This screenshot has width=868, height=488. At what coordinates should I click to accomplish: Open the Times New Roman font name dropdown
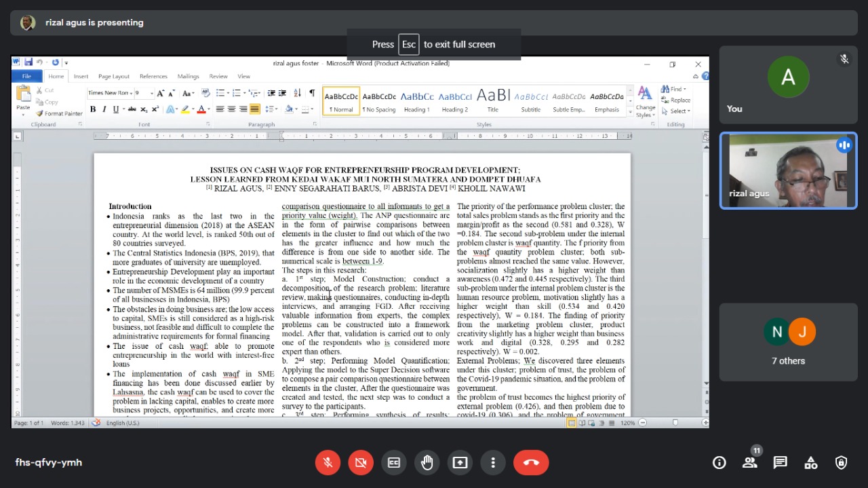[130, 94]
